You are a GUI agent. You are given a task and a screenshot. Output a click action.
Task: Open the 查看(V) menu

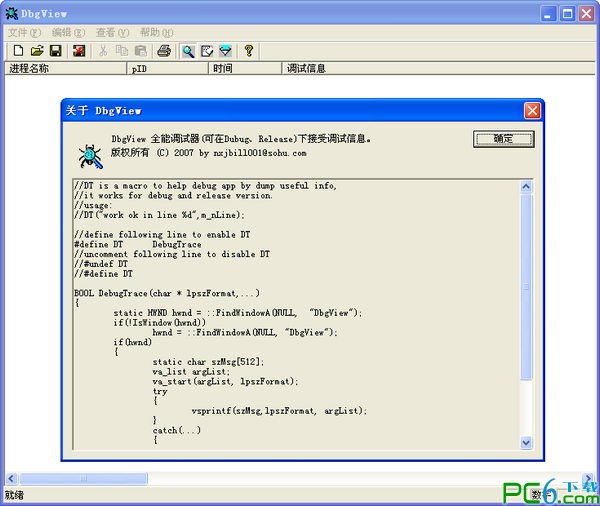(112, 33)
